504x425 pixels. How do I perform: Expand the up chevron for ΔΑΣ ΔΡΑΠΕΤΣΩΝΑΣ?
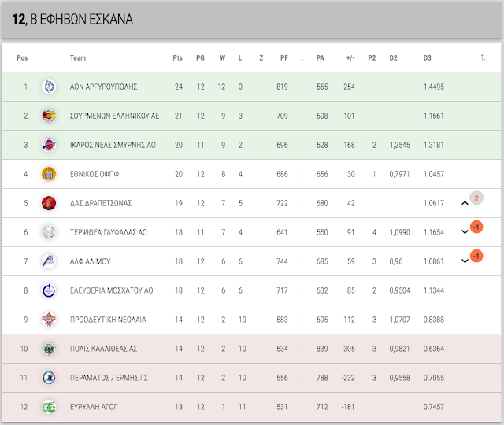coord(465,203)
